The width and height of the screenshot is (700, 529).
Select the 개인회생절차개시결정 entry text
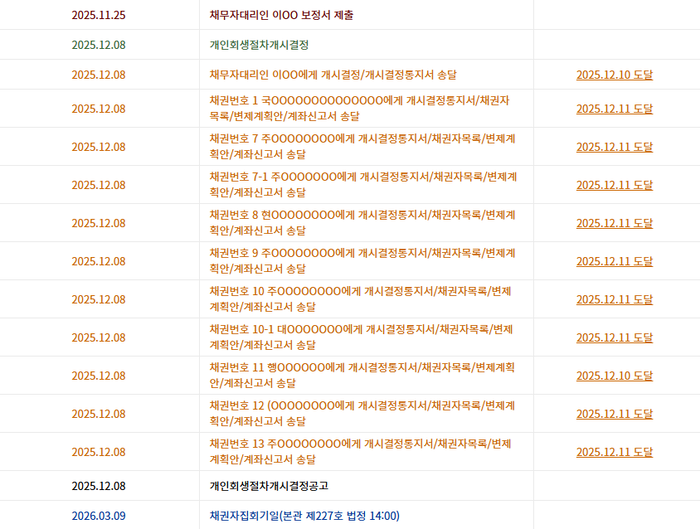coord(259,45)
